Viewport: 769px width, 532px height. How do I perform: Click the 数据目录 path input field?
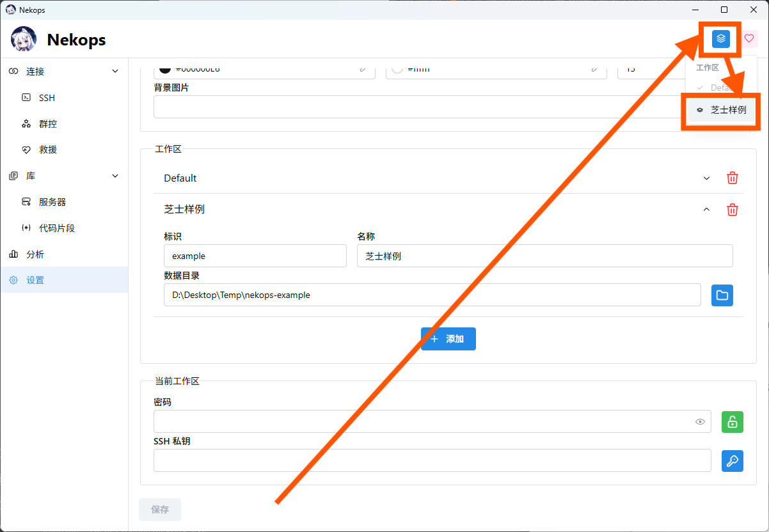(x=432, y=295)
